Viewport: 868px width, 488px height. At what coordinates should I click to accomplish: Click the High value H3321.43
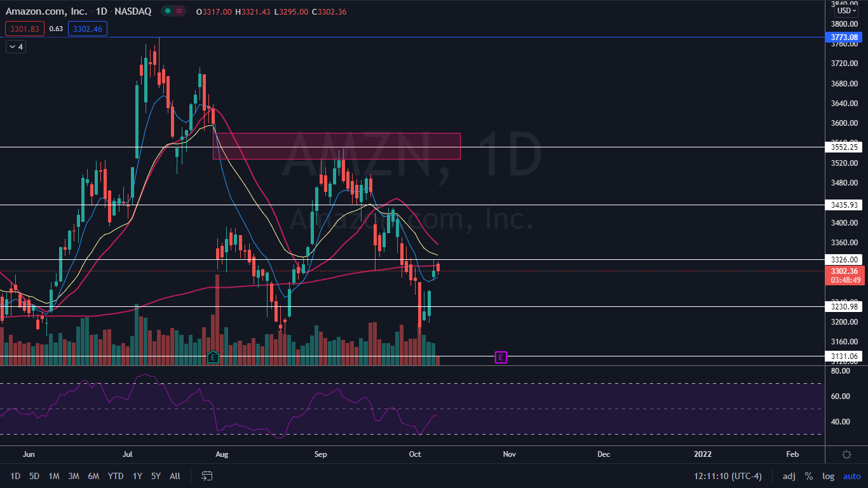pyautogui.click(x=254, y=11)
